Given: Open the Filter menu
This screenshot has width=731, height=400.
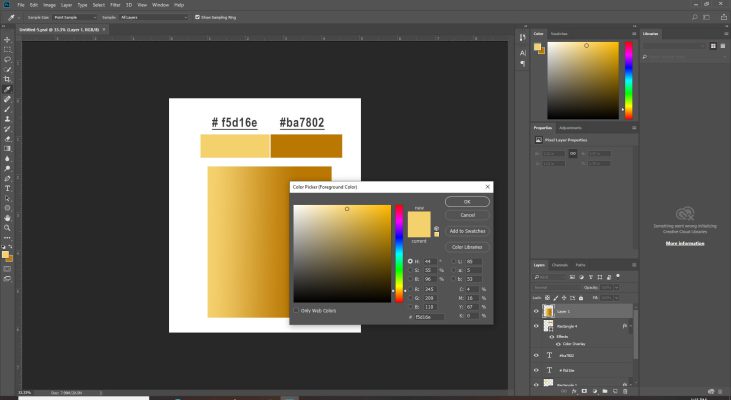Looking at the screenshot, I should point(113,5).
